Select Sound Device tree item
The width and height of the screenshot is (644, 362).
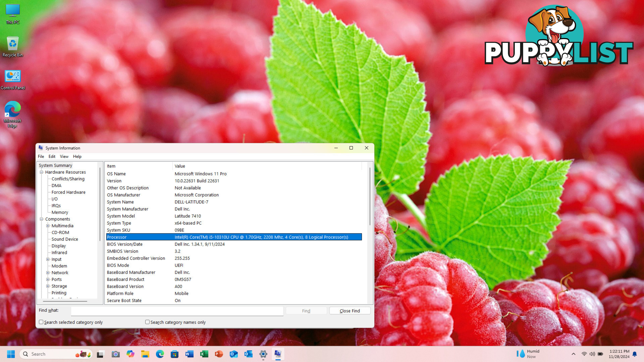[65, 239]
